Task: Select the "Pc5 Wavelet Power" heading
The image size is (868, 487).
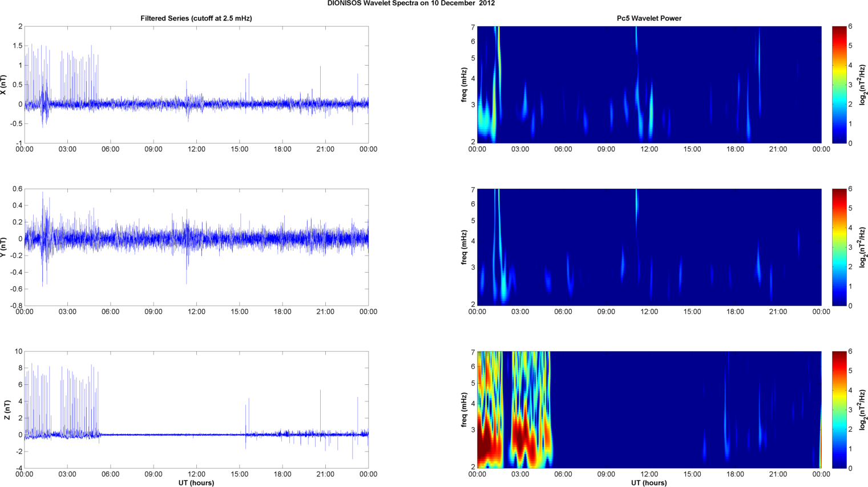Action: (649, 18)
